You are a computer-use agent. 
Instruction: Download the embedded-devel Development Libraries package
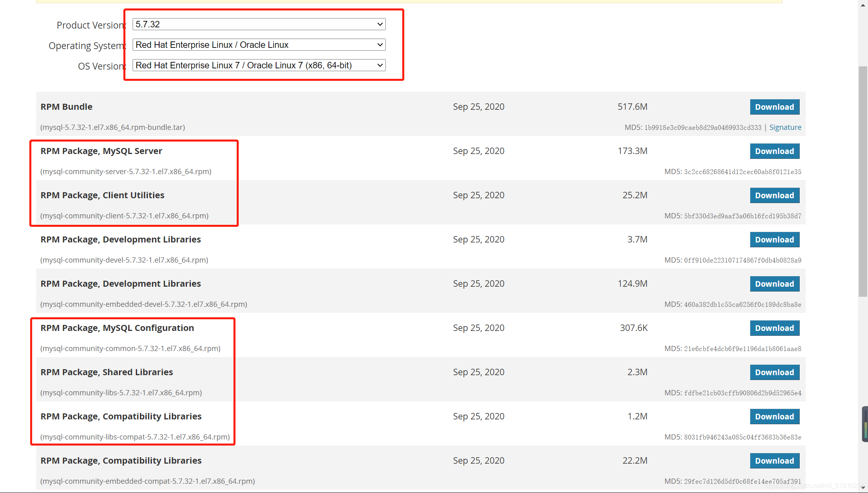tap(774, 284)
